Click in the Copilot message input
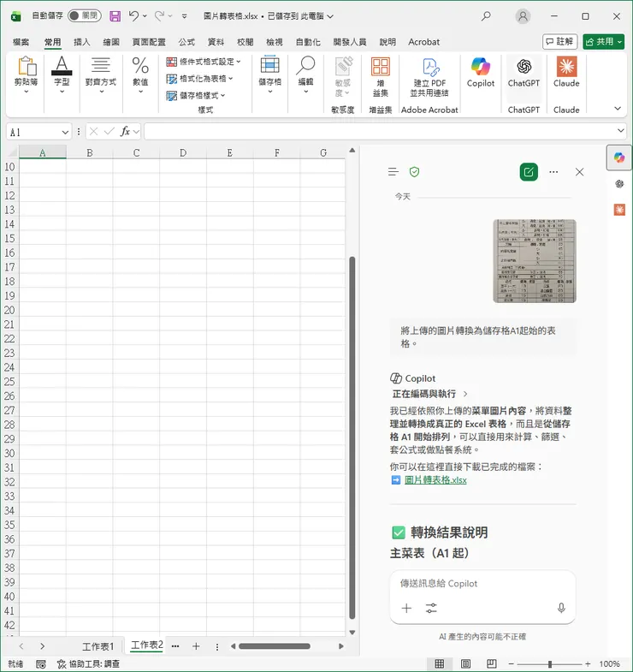 482,583
